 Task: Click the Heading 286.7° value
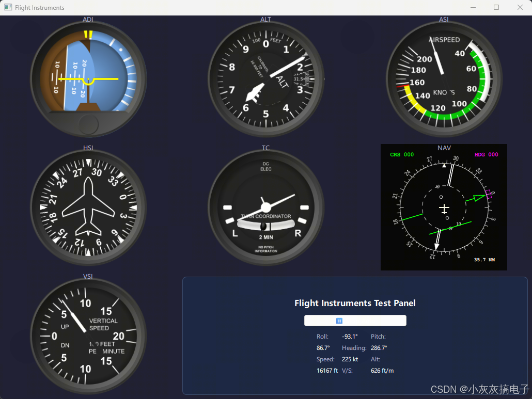click(379, 348)
